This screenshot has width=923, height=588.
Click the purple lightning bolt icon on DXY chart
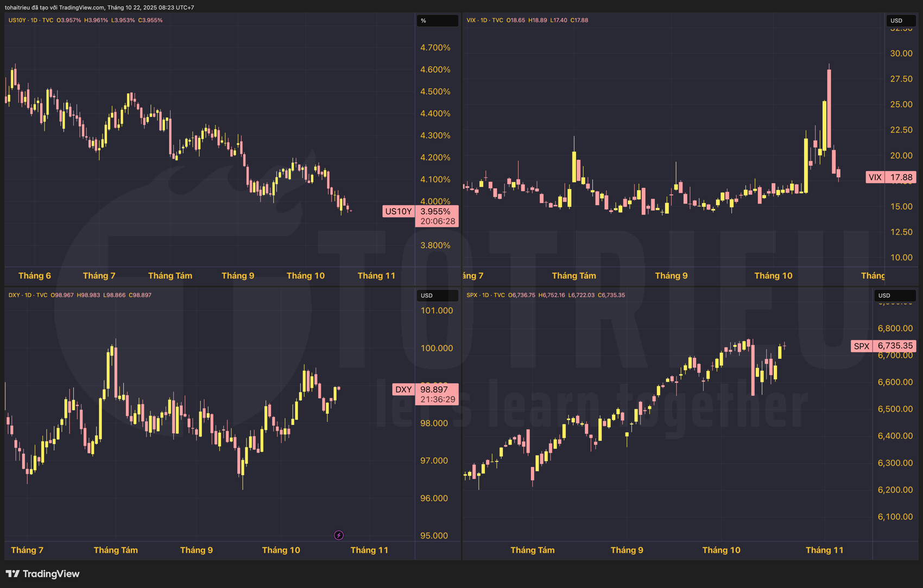(x=339, y=535)
